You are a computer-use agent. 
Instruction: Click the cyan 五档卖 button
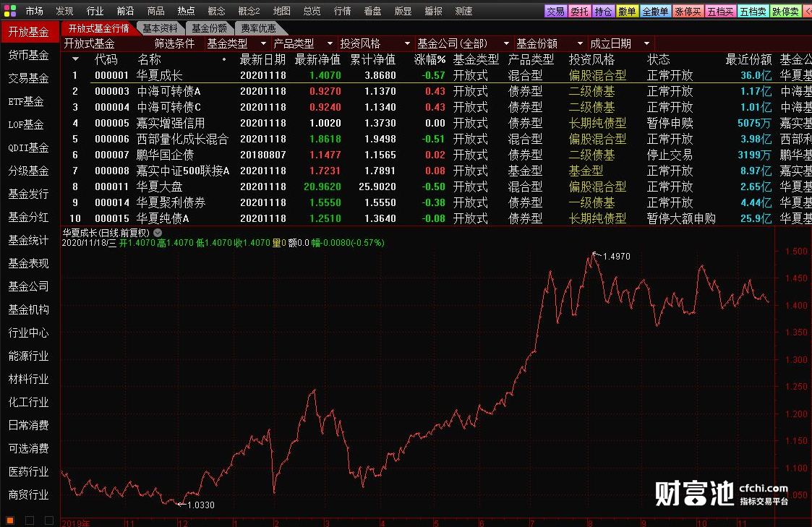(753, 11)
